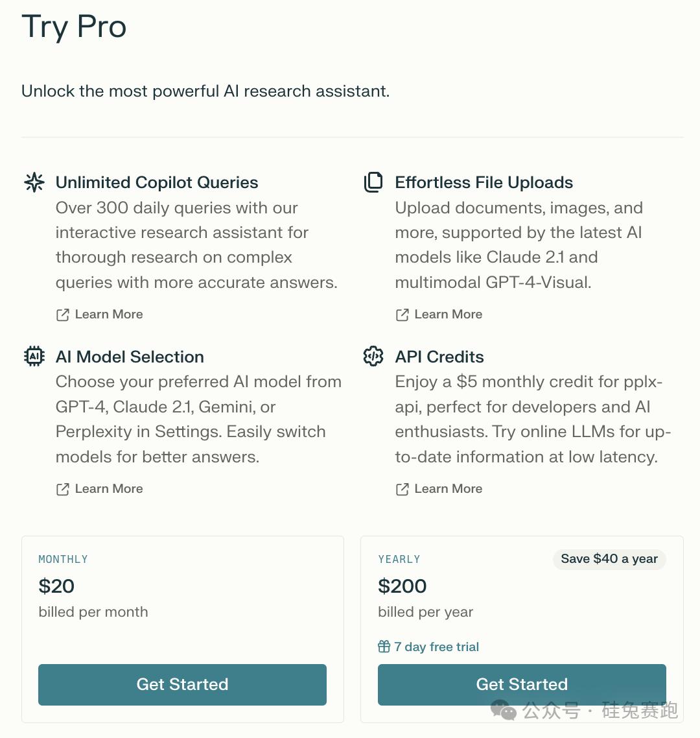Click external-link icon under AI Model Selection
Viewport: 700px width, 738px height.
click(x=63, y=489)
